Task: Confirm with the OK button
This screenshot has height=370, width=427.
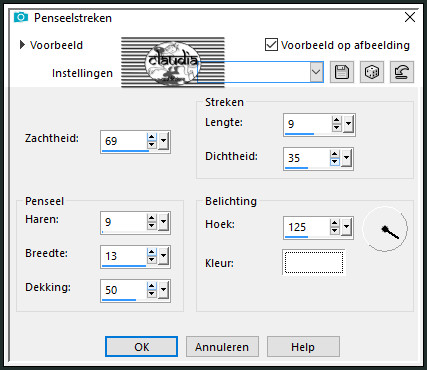Action: click(x=141, y=347)
